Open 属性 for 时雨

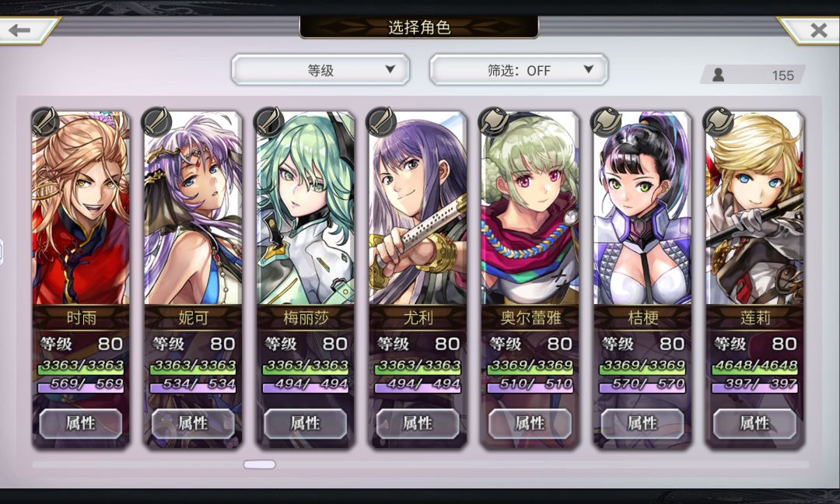[81, 423]
